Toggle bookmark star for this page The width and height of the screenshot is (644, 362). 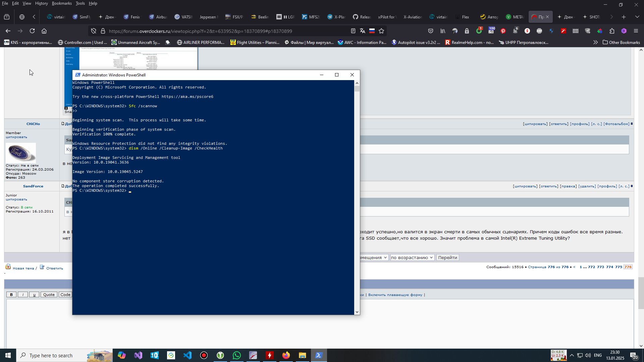coord(381,31)
